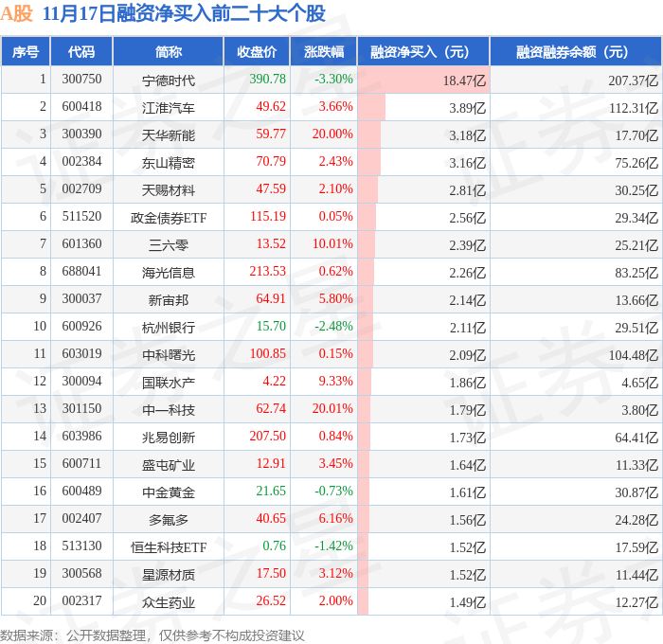Click the -0.73% change value

click(333, 492)
